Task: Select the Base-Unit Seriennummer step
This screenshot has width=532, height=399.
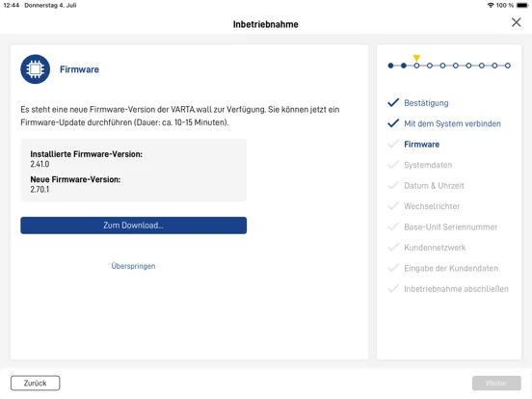Action: coord(451,227)
